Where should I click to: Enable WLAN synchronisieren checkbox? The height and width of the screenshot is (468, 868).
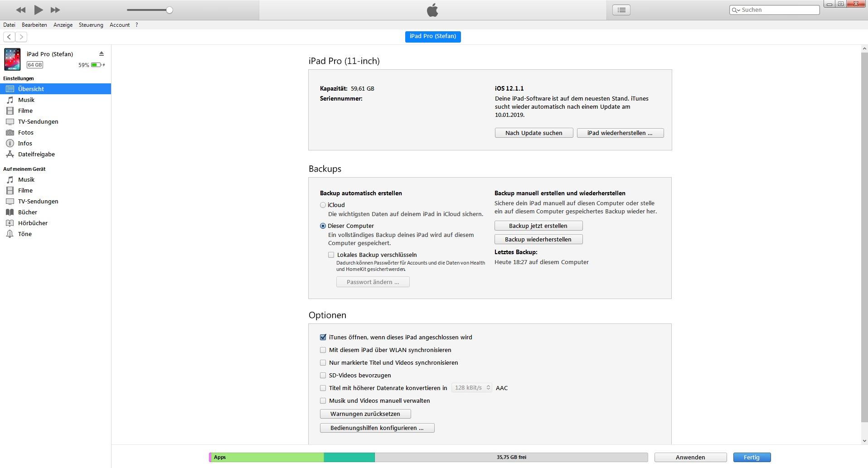tap(323, 350)
